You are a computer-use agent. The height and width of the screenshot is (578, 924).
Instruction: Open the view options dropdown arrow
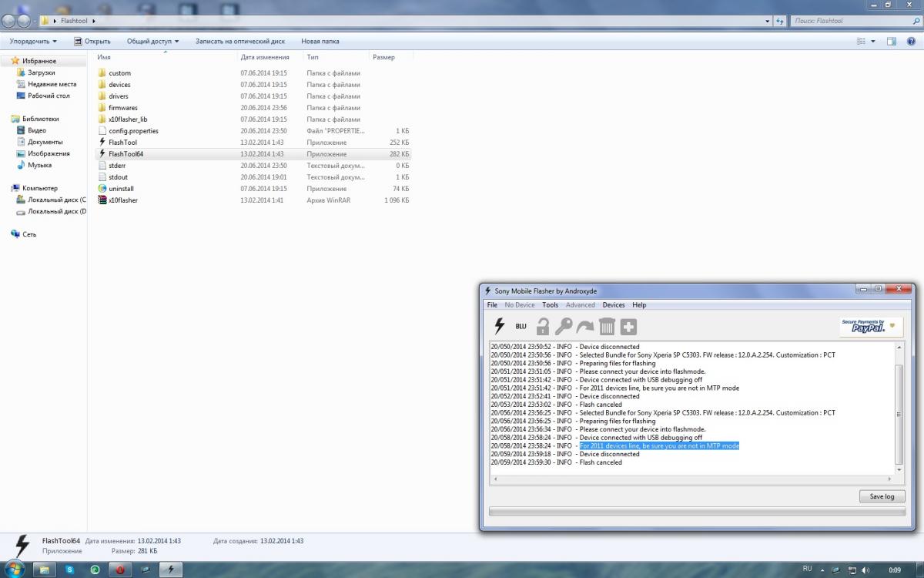874,41
